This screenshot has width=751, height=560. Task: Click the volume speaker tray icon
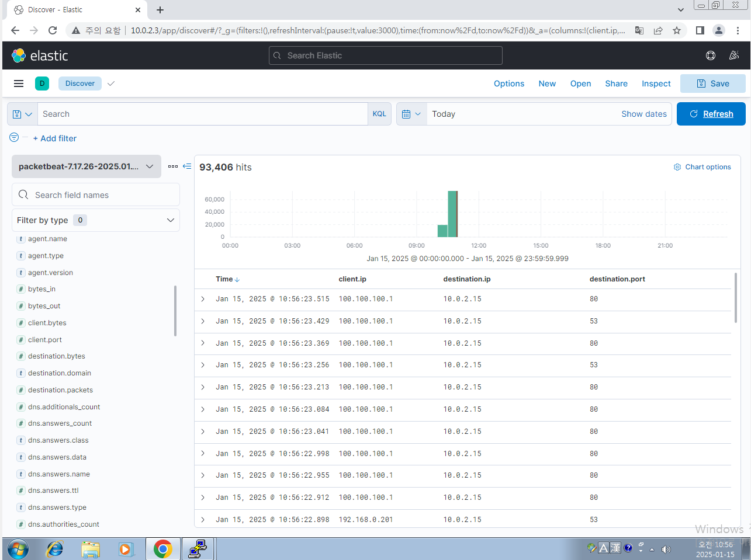666,549
